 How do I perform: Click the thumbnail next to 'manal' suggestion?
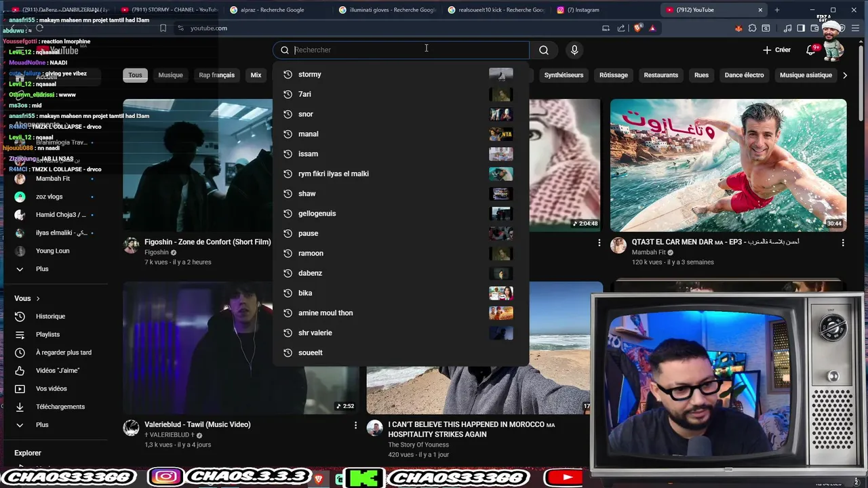[501, 134]
